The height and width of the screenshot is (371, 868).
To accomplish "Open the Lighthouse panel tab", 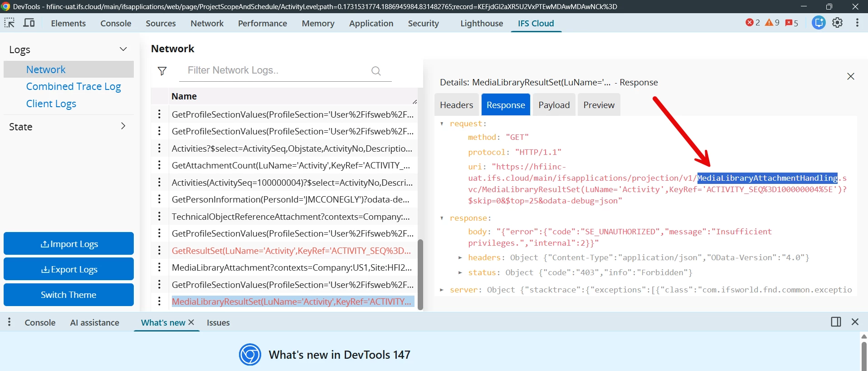I will click(482, 23).
